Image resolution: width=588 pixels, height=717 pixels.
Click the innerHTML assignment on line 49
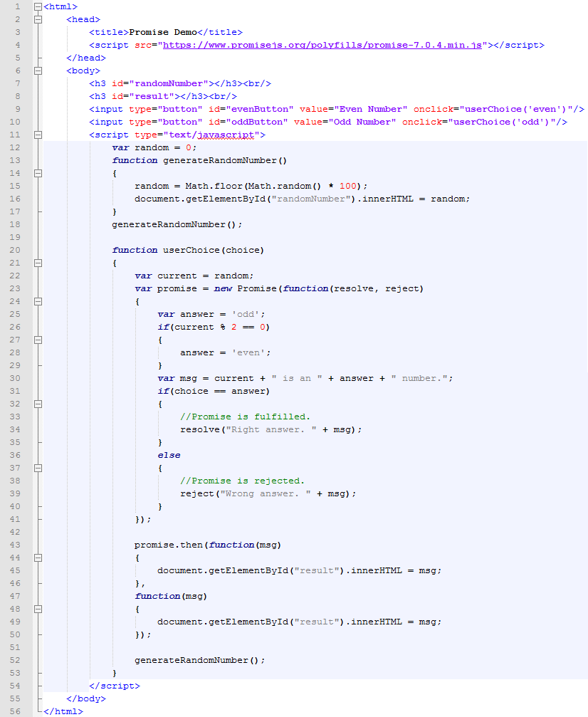coord(300,622)
